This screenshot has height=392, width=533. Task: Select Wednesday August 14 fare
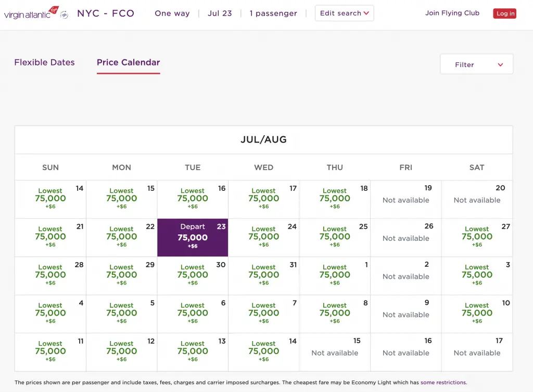[264, 351]
